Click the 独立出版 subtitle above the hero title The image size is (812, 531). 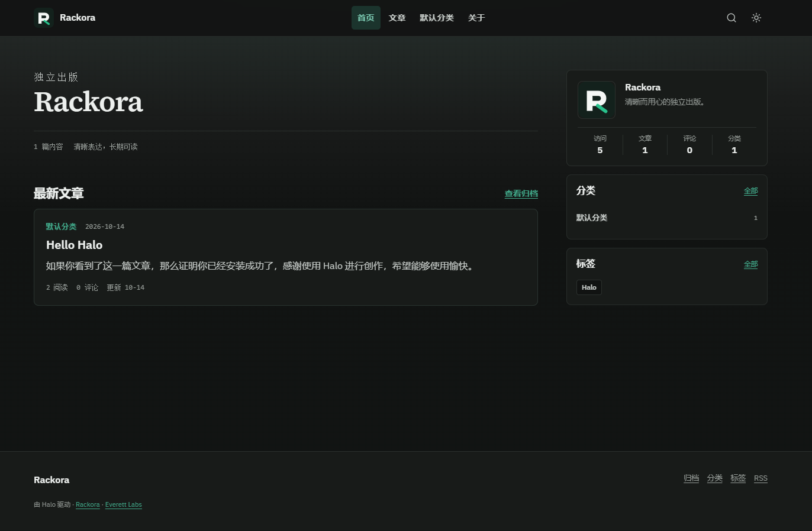[56, 77]
